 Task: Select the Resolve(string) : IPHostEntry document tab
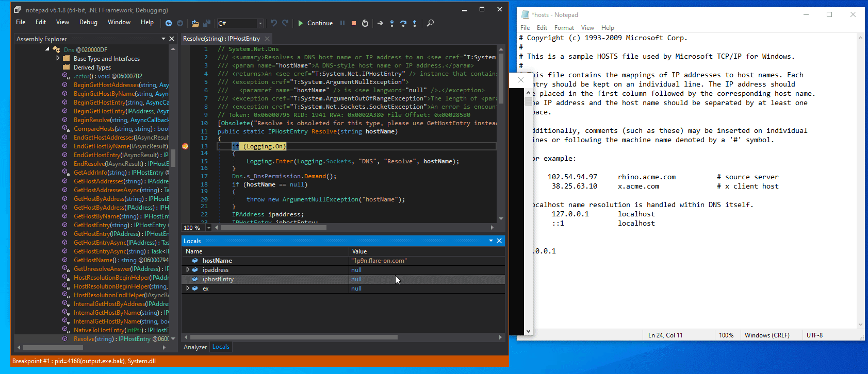[x=221, y=39]
